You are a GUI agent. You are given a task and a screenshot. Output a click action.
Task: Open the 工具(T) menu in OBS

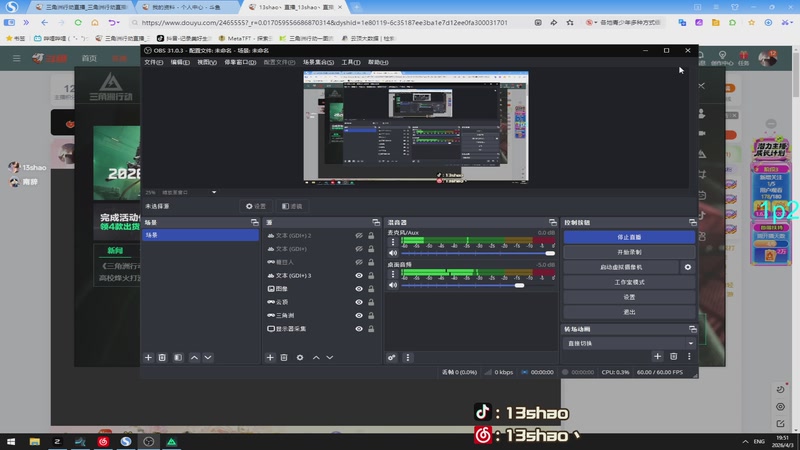click(x=351, y=62)
